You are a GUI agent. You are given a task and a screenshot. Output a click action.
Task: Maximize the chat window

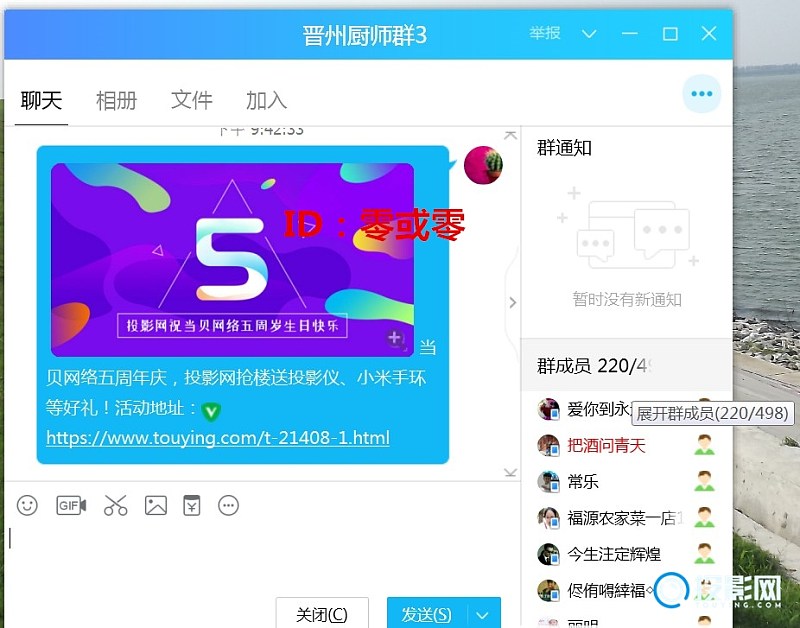(670, 34)
